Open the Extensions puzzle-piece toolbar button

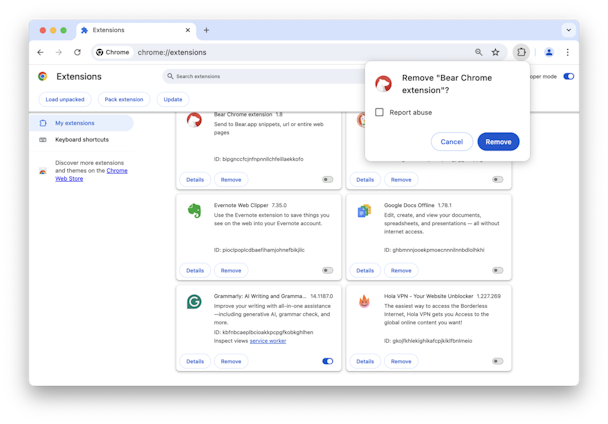[x=521, y=52]
